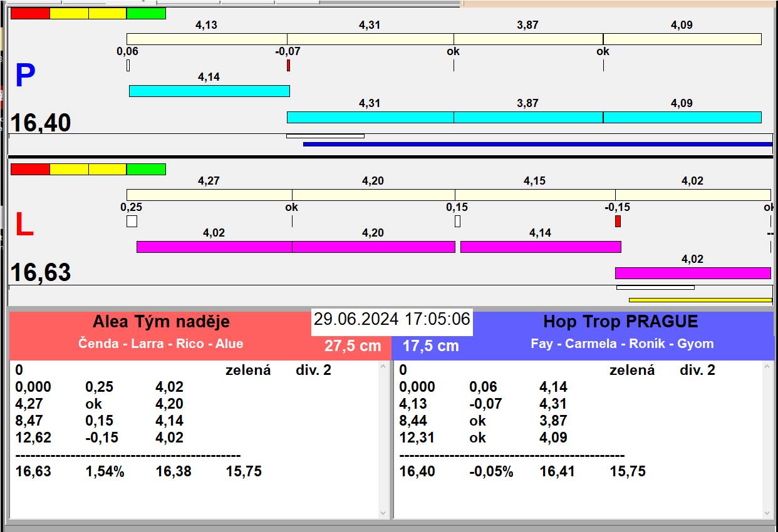Click the green start light in lane L
Image resolution: width=778 pixels, height=532 pixels.
pos(146,170)
